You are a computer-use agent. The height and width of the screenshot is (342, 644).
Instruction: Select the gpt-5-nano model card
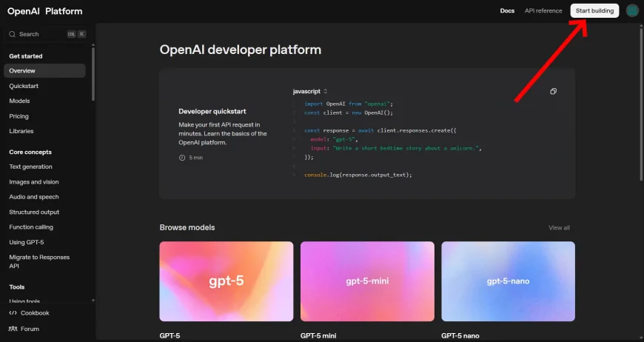point(508,281)
